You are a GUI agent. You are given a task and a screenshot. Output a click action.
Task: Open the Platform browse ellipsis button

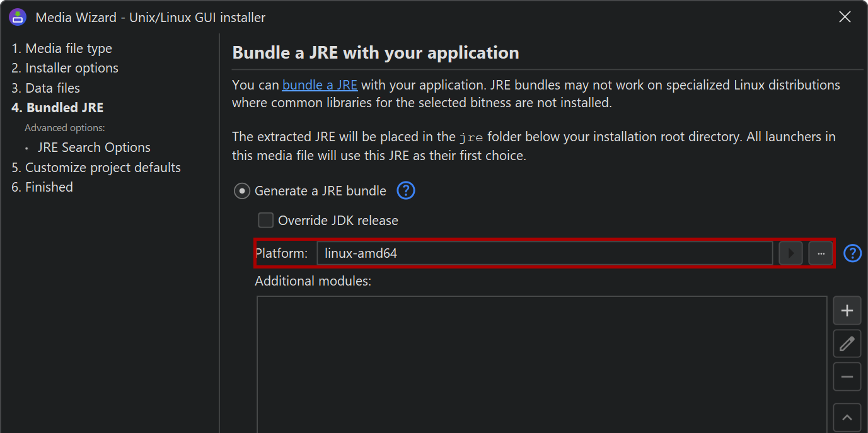821,253
